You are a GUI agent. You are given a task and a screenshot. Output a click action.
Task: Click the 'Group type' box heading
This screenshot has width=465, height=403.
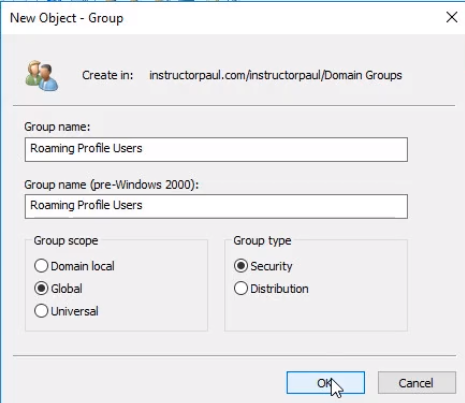[x=262, y=241]
